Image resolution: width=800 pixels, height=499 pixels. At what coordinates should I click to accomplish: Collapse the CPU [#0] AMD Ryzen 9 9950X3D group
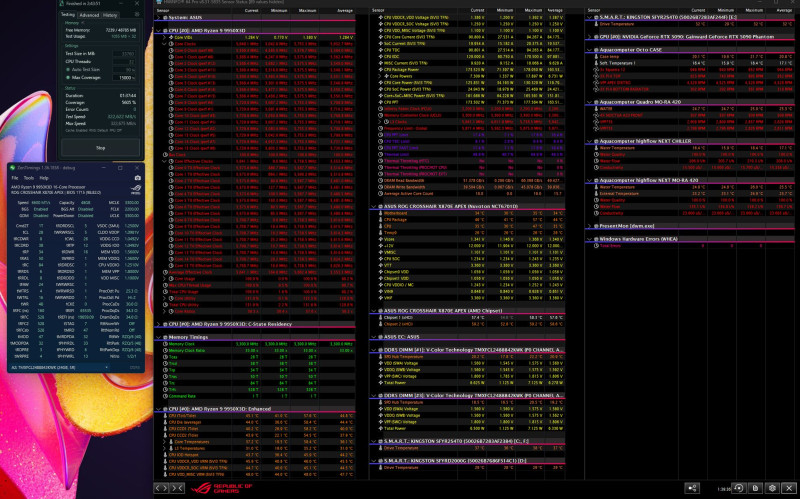coord(158,31)
